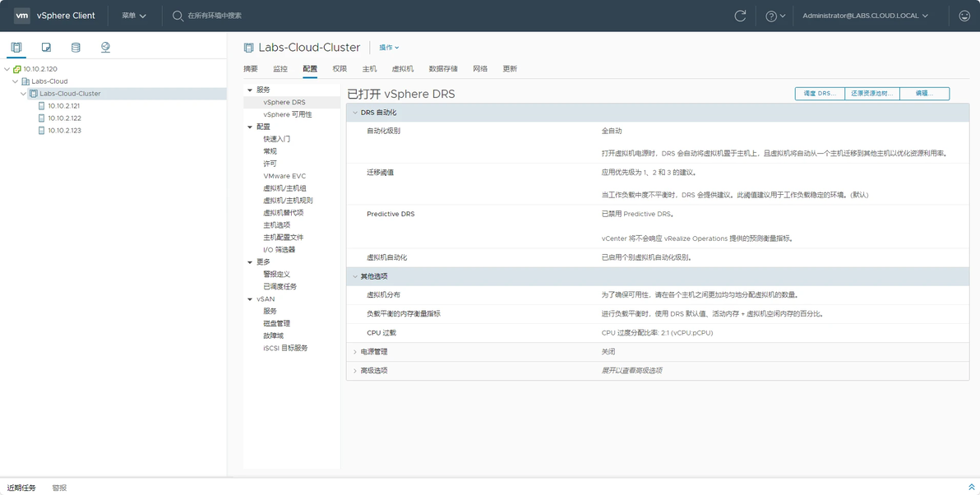The width and height of the screenshot is (980, 495).
Task: Open 主机配置文件 configuration item
Action: [x=283, y=238]
